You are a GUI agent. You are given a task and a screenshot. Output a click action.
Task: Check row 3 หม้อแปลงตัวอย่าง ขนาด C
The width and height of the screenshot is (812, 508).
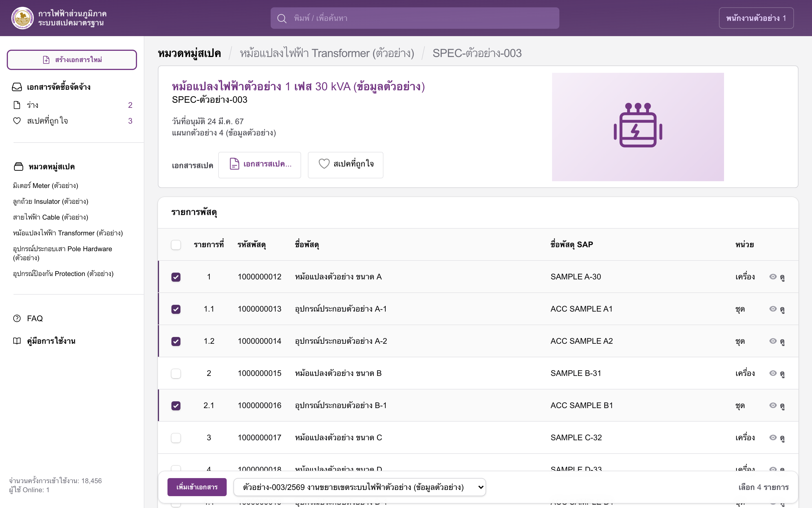click(176, 438)
